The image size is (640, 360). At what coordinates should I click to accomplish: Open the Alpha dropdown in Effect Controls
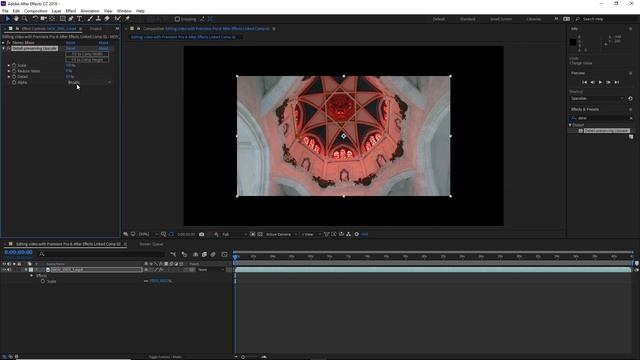89,82
